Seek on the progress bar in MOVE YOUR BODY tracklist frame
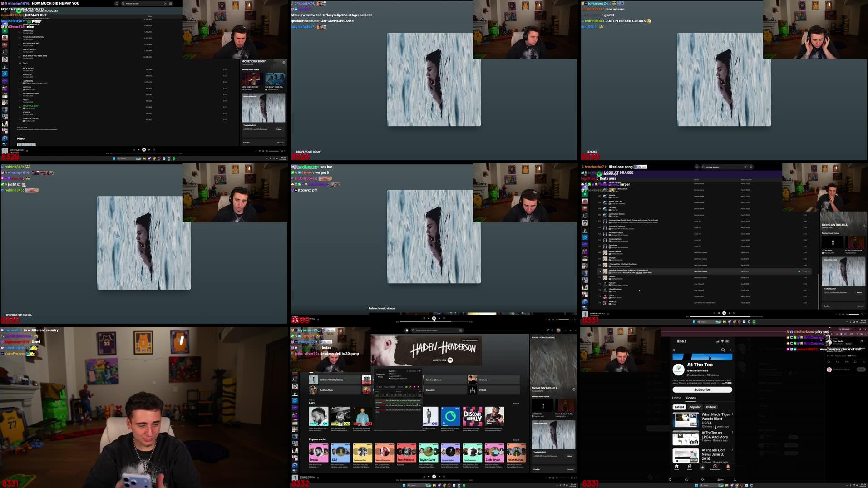Screen dimensions: 868x488 (x=144, y=153)
